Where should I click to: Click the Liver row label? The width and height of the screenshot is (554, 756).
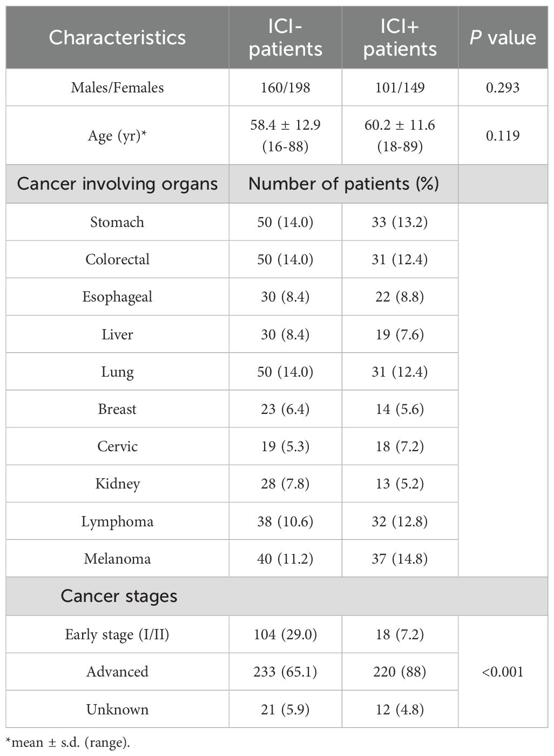pos(117,334)
